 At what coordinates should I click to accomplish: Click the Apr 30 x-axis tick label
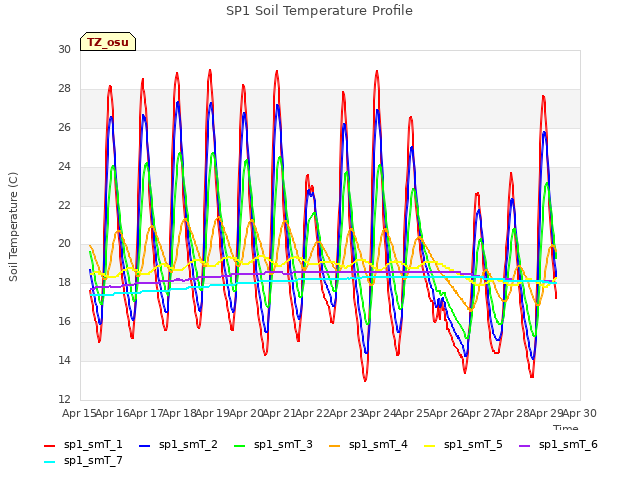point(580,414)
